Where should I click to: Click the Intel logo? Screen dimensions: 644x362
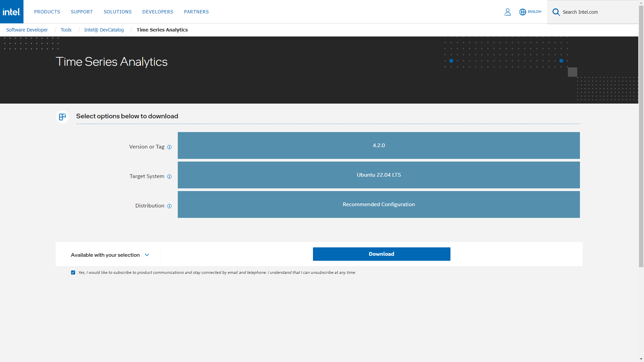(12, 12)
